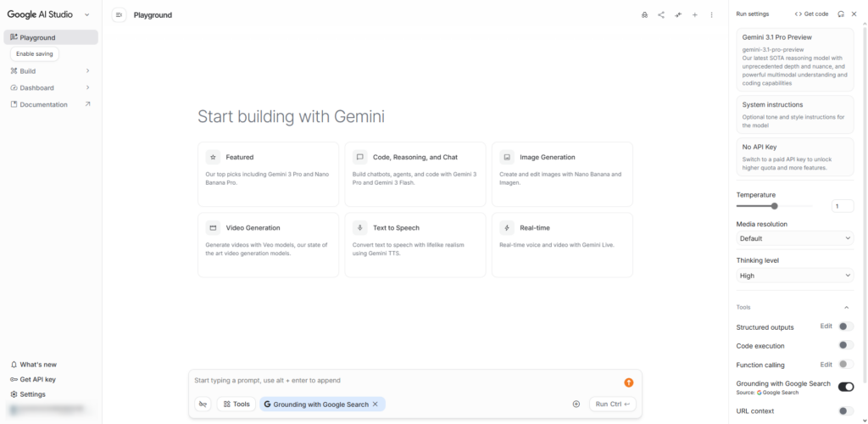
Task: Click the Google AI Studio logo text
Action: pyautogui.click(x=40, y=14)
